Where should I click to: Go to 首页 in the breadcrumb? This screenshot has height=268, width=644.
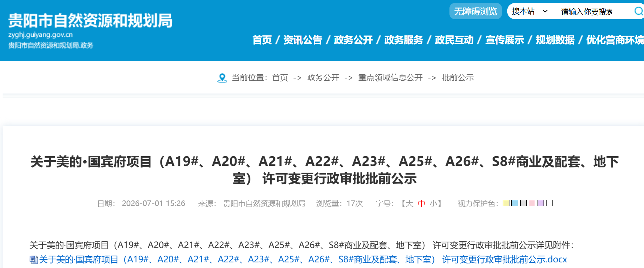[280, 78]
